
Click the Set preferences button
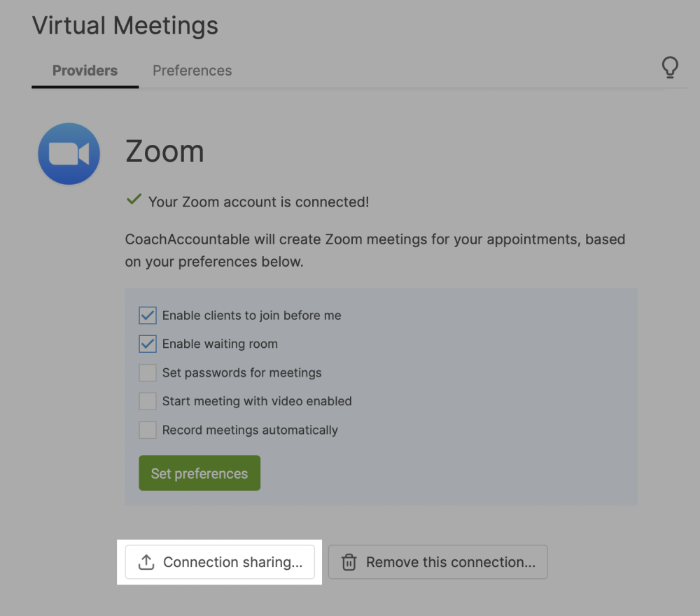click(x=199, y=472)
